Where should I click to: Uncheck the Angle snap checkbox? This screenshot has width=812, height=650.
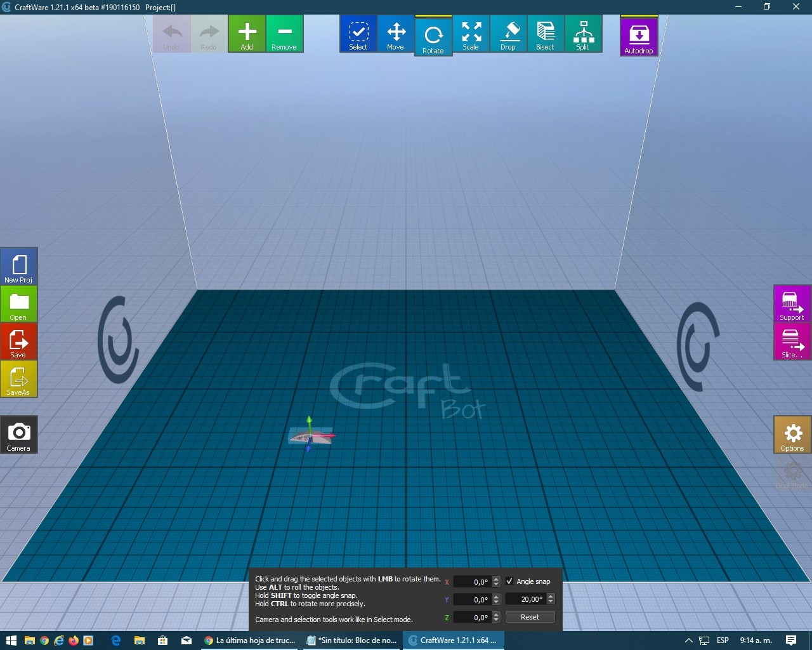point(509,581)
